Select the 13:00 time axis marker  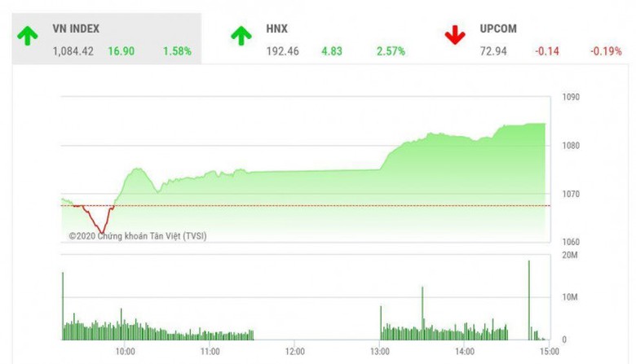379,351
